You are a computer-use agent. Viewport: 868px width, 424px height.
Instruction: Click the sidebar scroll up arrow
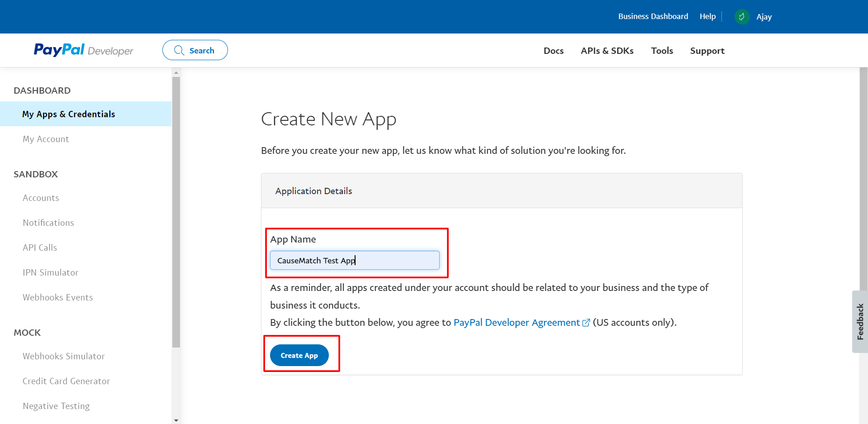[x=176, y=72]
